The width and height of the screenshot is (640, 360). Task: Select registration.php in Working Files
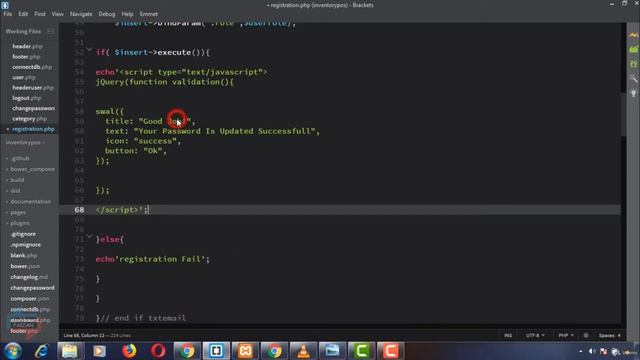tap(33, 129)
